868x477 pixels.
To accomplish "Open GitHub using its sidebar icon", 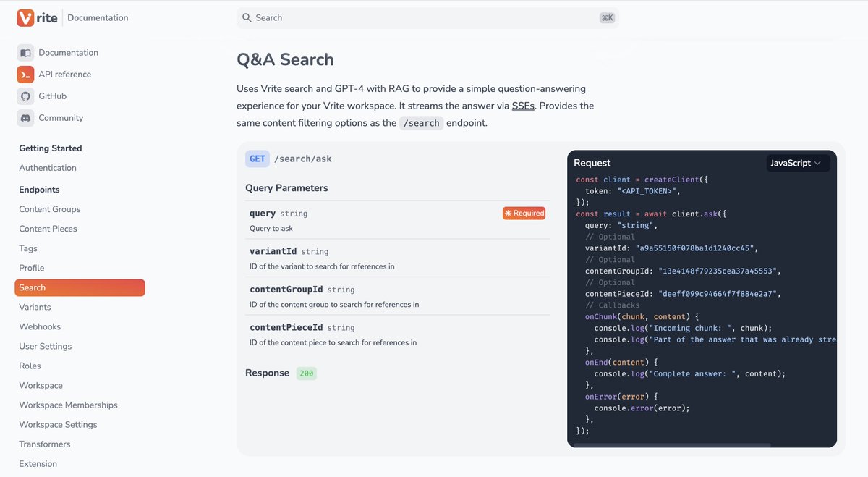I will (x=27, y=96).
